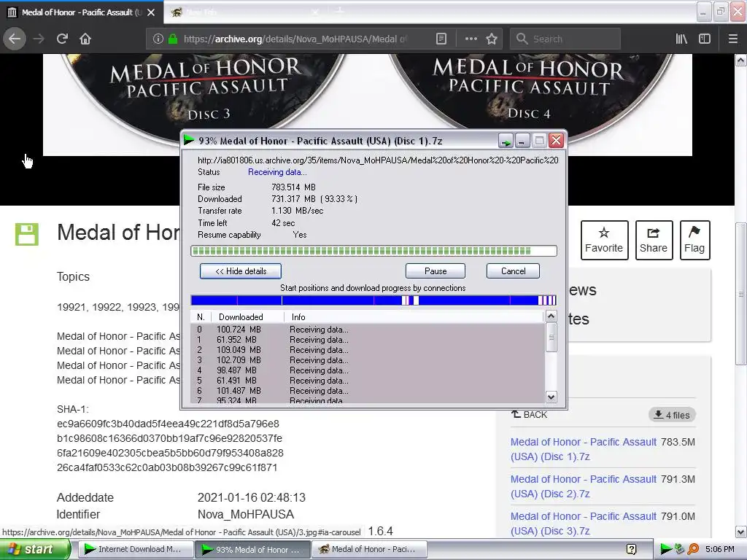Click Favorite star button on archive page

click(x=604, y=240)
